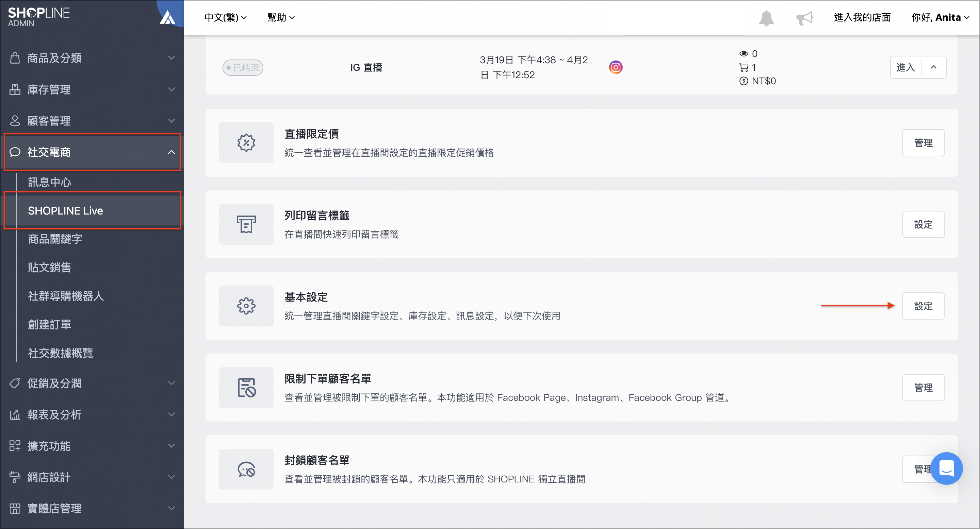Open 社交數據概覽 in the sidebar
The width and height of the screenshot is (980, 529).
[61, 353]
